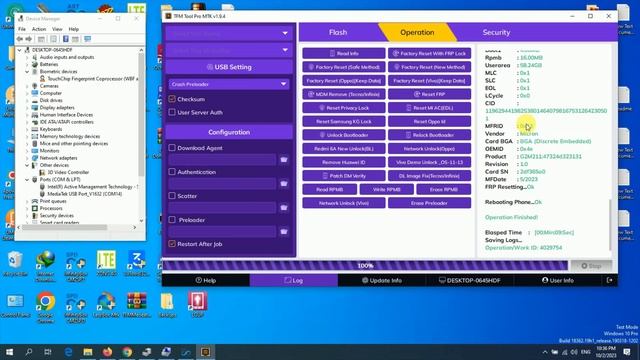Open the Crash Preloader dropdown
The width and height of the screenshot is (640, 360).
point(229,84)
